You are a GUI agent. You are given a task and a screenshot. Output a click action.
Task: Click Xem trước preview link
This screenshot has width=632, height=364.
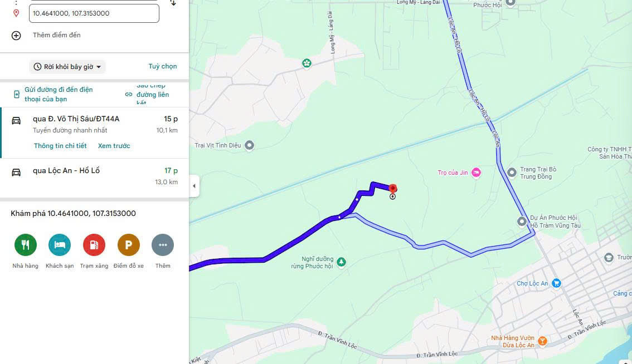114,146
